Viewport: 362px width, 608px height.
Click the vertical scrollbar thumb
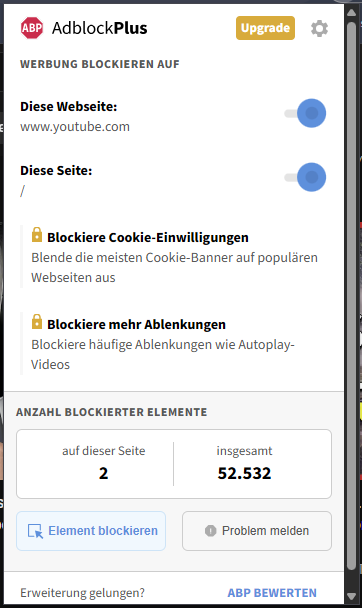click(x=352, y=295)
